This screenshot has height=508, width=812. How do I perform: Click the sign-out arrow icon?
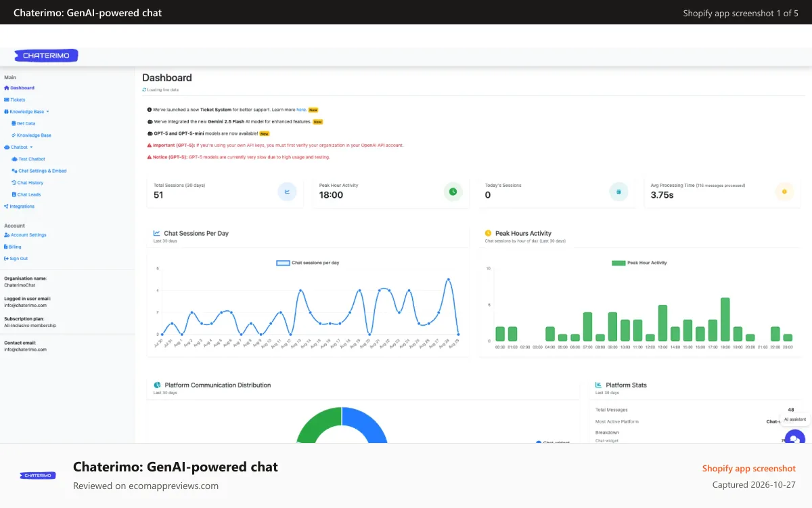[6, 259]
